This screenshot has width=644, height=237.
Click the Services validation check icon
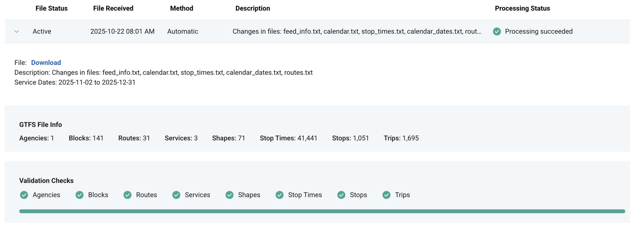pos(176,195)
